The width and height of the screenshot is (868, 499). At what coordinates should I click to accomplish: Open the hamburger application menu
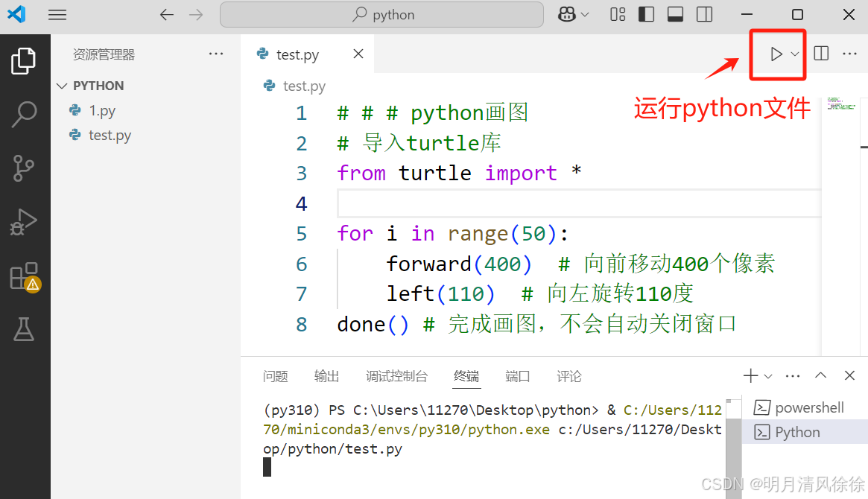tap(57, 14)
